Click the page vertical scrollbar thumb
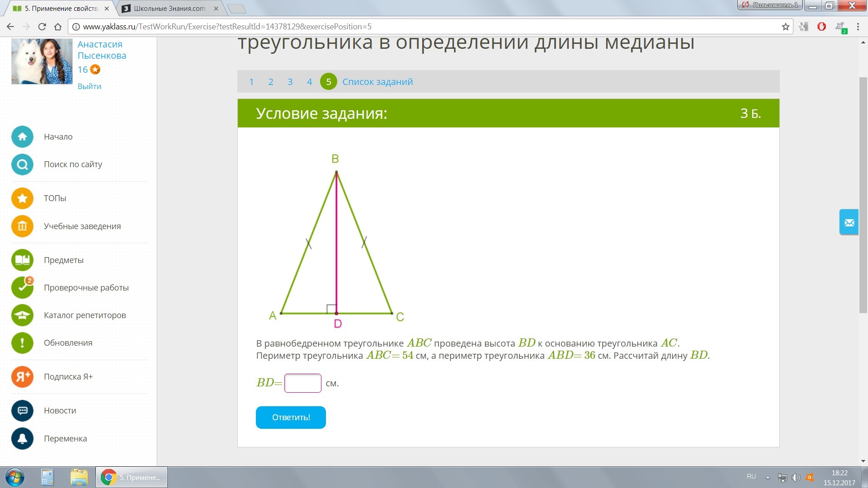The width and height of the screenshot is (868, 488). tap(863, 194)
